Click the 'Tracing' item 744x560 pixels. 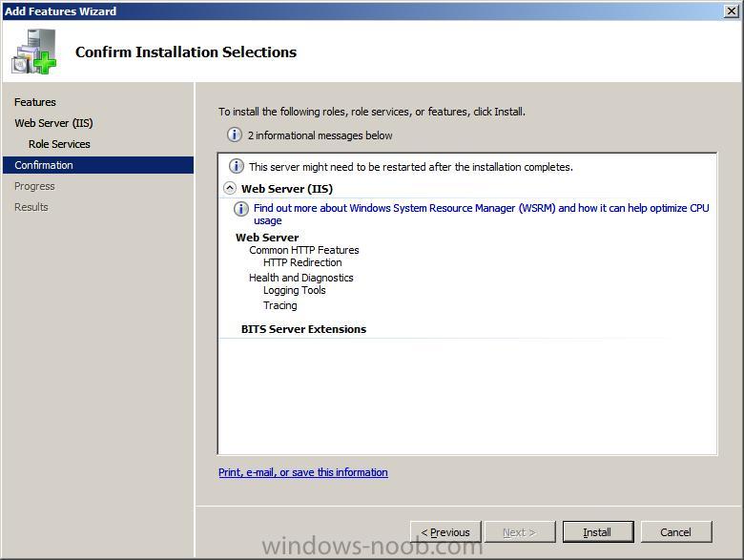pos(279,305)
